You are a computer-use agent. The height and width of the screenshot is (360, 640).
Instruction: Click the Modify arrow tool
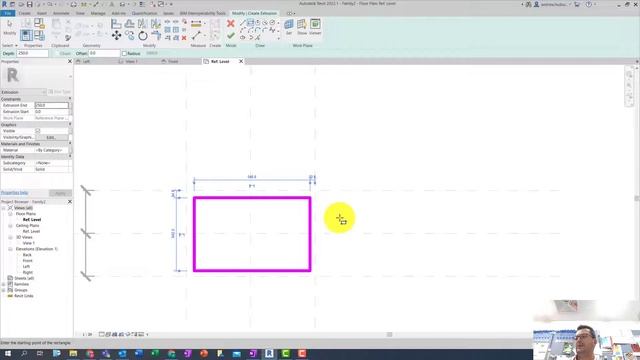pyautogui.click(x=9, y=24)
